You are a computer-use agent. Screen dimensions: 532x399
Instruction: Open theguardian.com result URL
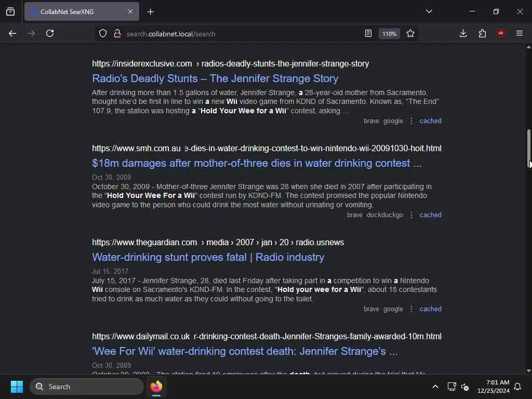click(218, 242)
